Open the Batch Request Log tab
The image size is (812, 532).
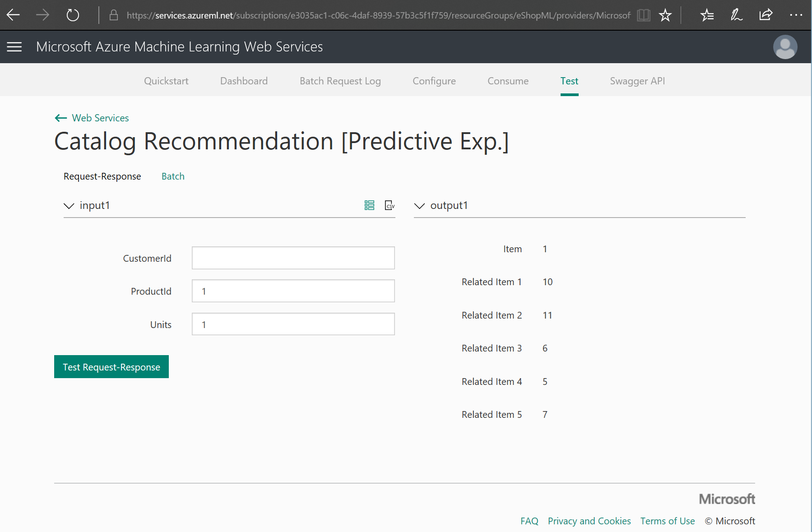pyautogui.click(x=340, y=81)
